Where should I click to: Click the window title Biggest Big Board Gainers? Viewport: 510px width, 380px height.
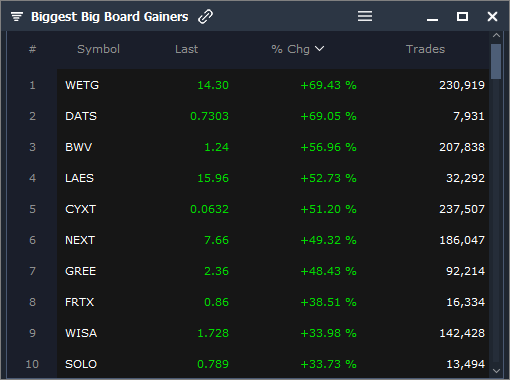click(110, 17)
